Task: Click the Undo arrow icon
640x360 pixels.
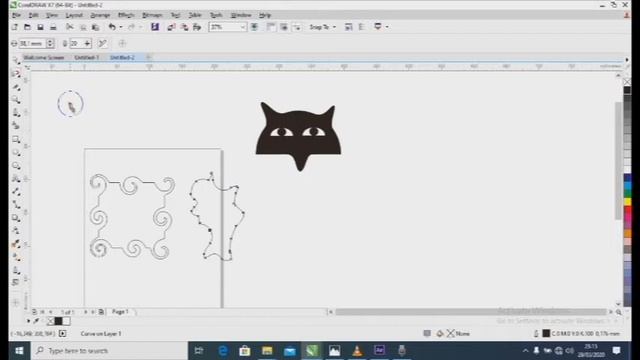Action: (112, 27)
